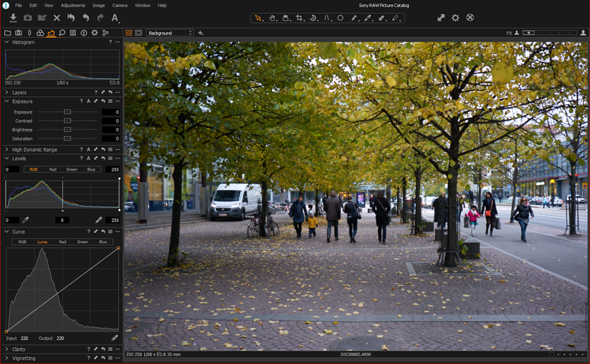Click the Curve point picker eyedropper
This screenshot has height=364, width=590.
[x=115, y=338]
